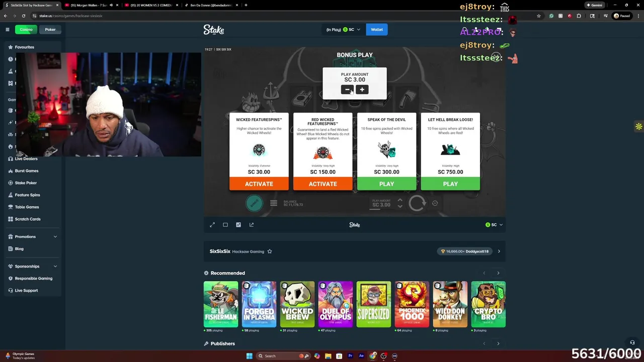The image size is (644, 362).
Task: Show next Publishers with right arrow
Action: click(498, 344)
